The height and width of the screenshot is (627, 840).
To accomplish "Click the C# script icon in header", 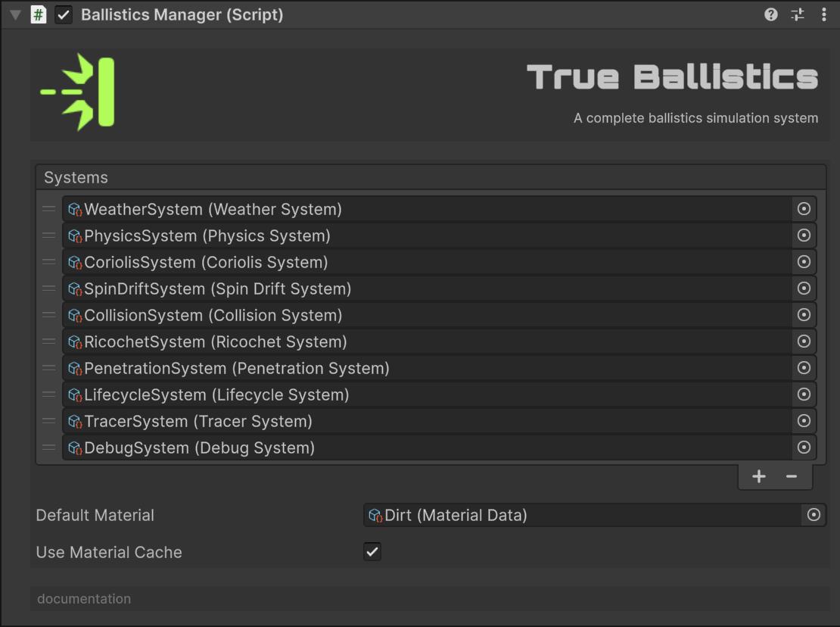I will click(x=38, y=14).
